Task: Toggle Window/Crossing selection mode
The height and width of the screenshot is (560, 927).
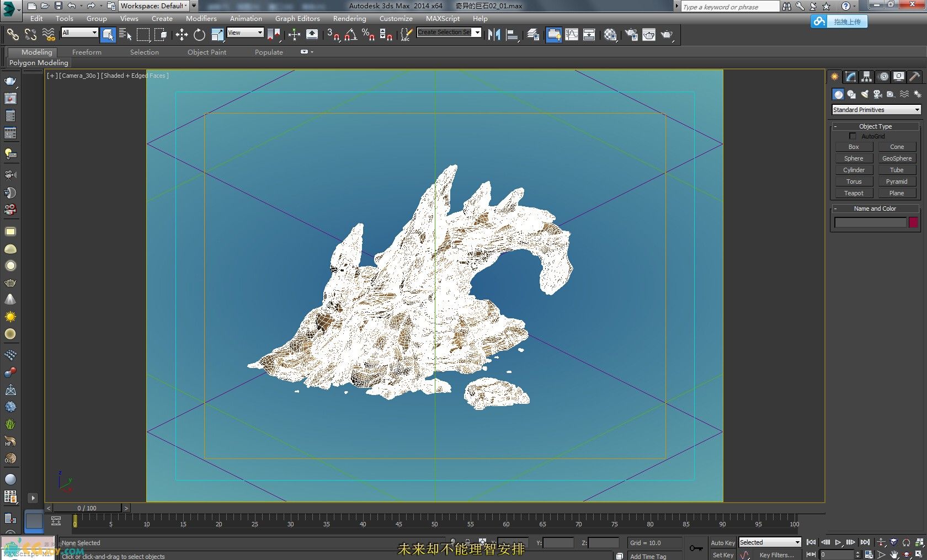Action: pos(161,35)
